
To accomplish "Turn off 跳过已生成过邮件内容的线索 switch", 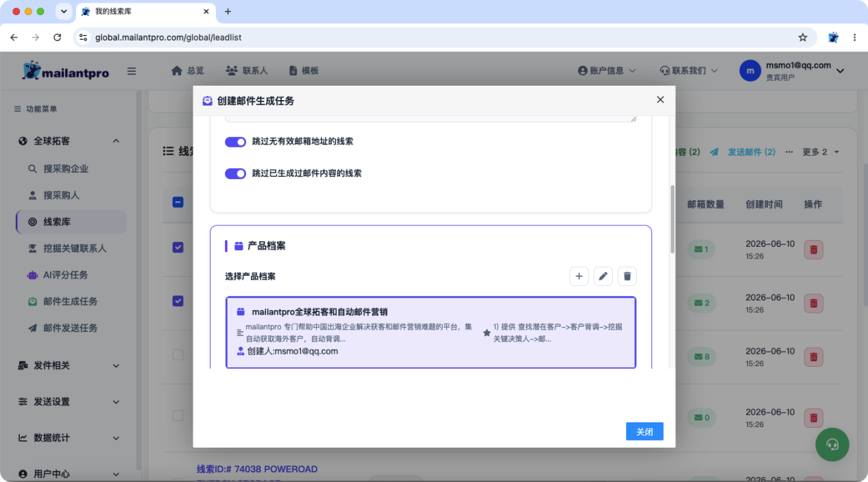I will pyautogui.click(x=235, y=173).
